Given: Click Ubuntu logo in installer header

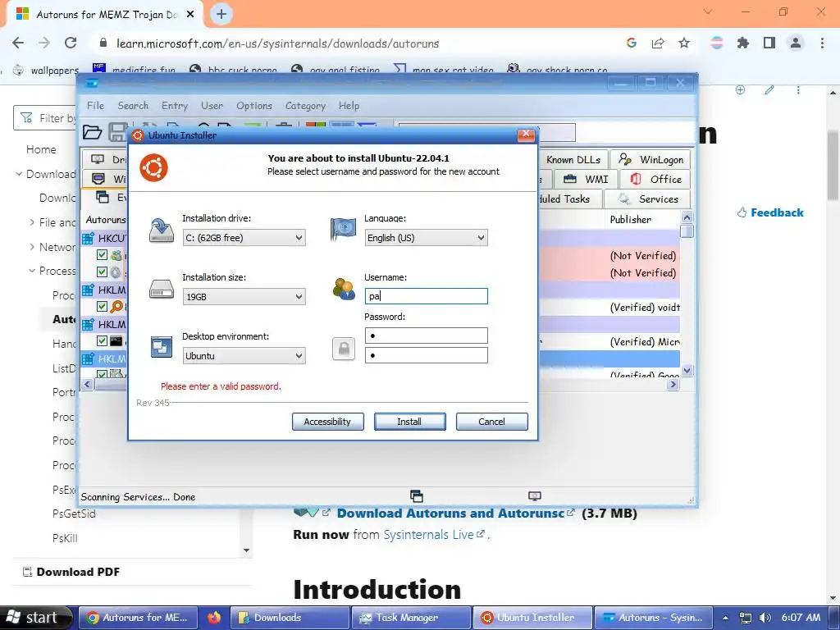Looking at the screenshot, I should 153,167.
